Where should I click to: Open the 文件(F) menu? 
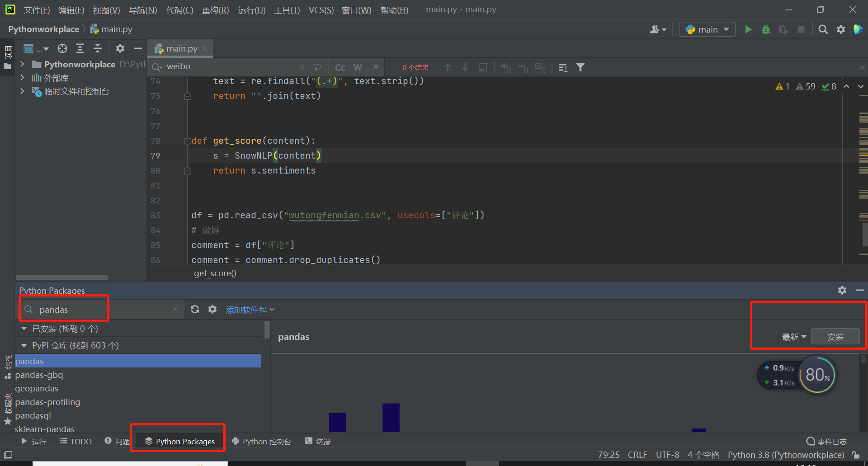point(37,9)
